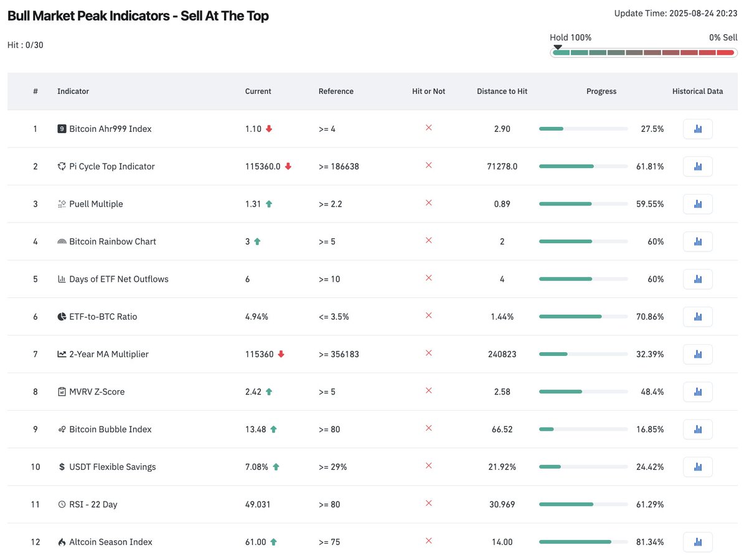Open USDT Flexible Savings historical chart
Viewport: 747px width, 560px height.
[x=698, y=467]
